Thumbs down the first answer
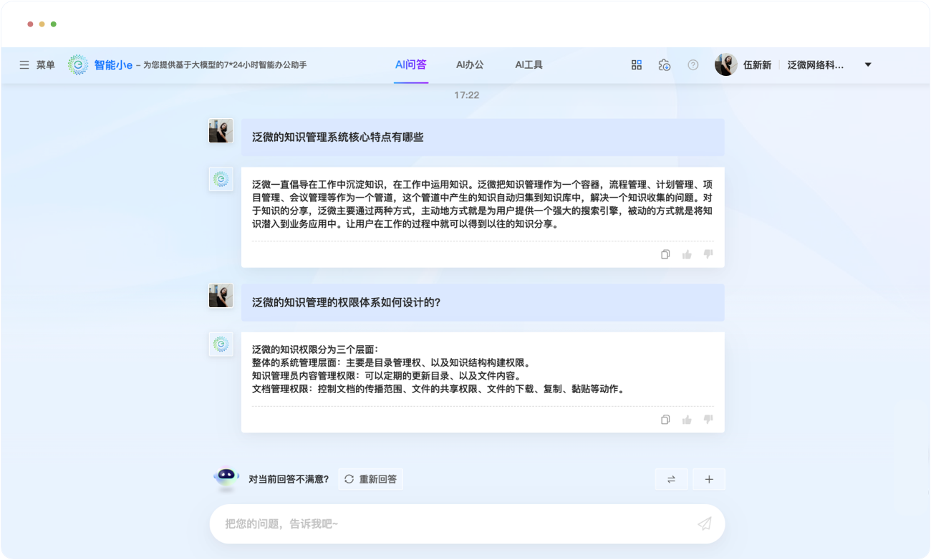The image size is (931, 560). pos(708,254)
